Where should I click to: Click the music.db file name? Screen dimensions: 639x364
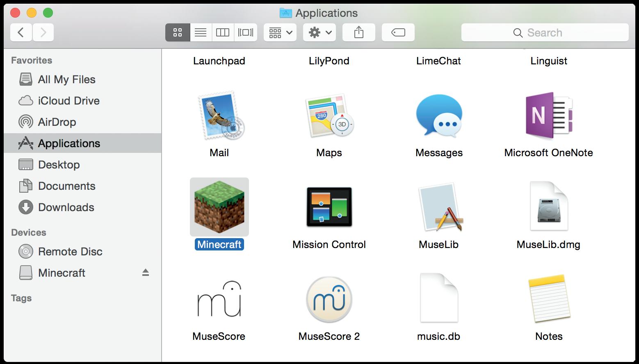[438, 337]
